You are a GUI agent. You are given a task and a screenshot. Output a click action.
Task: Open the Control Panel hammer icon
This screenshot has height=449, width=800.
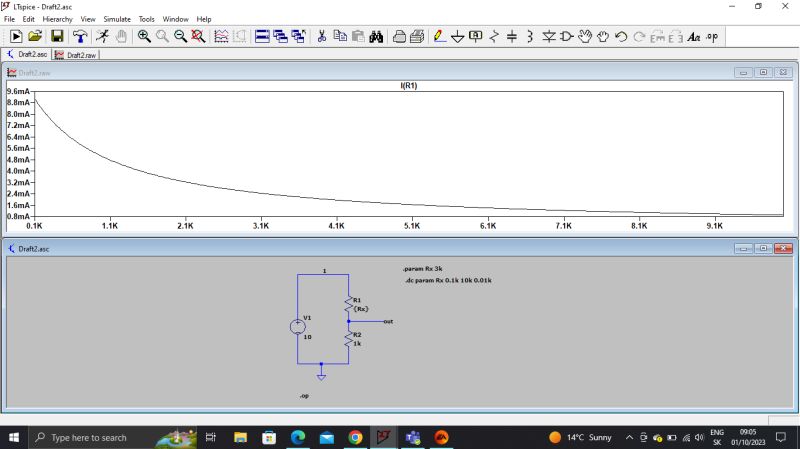pyautogui.click(x=80, y=36)
